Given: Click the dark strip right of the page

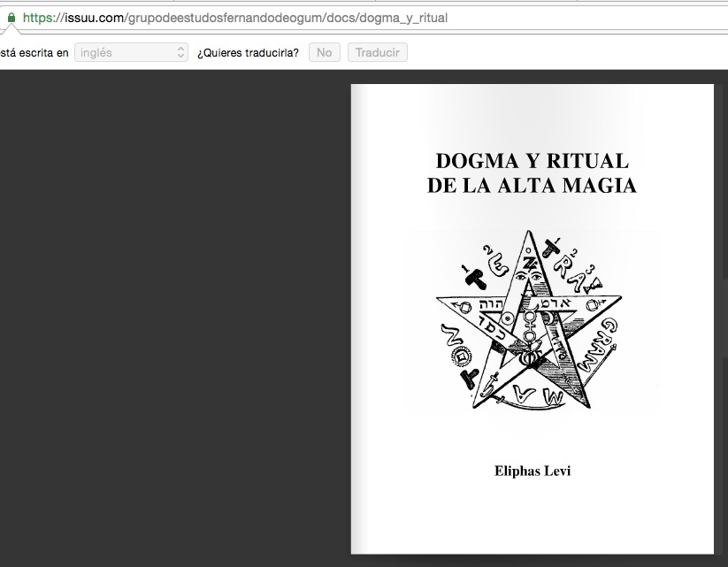Looking at the screenshot, I should tap(721, 354).
